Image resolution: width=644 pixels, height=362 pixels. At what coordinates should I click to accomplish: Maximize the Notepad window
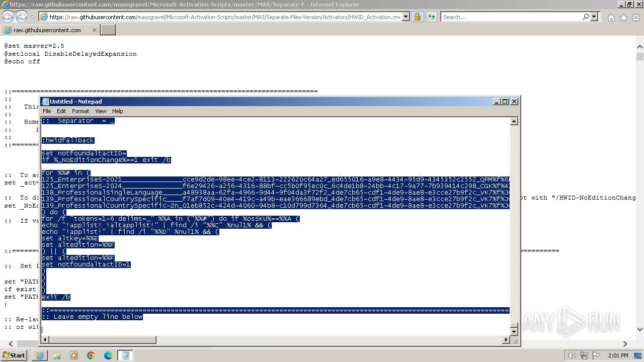[505, 102]
